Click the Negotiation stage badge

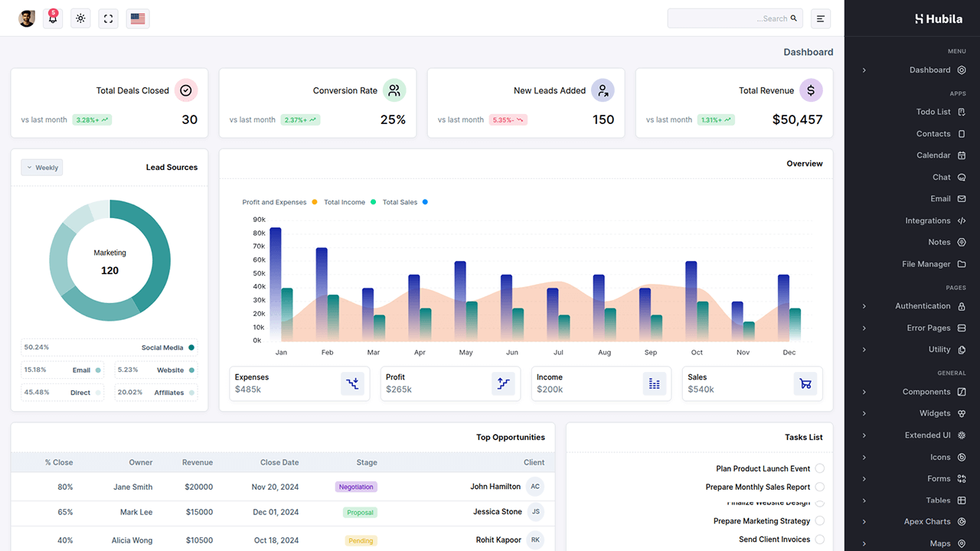point(356,487)
